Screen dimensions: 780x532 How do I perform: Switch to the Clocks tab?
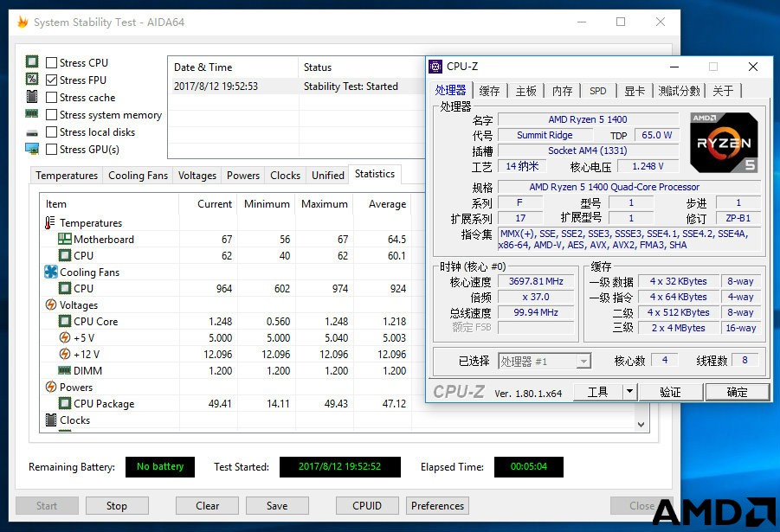point(285,176)
